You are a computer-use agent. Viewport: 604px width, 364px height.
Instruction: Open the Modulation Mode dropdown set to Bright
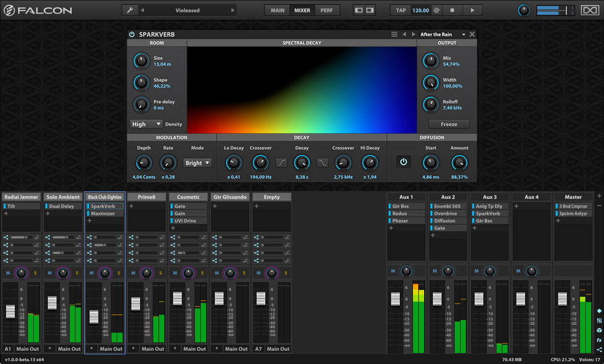tap(198, 163)
